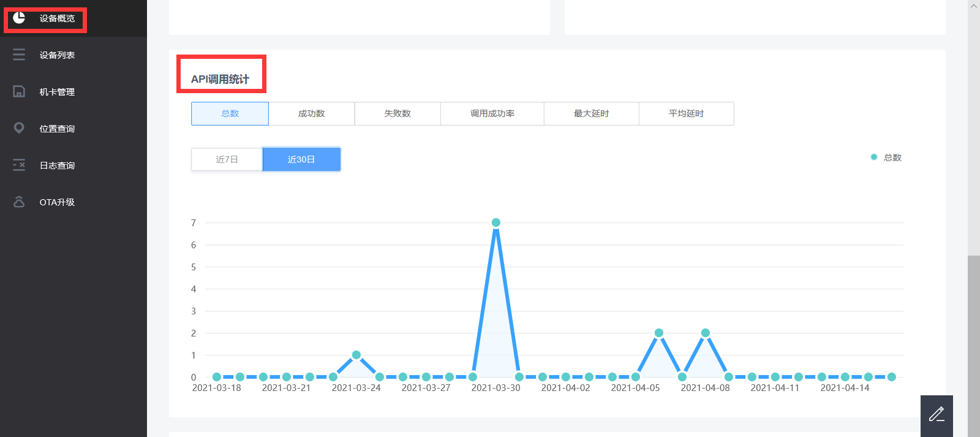
Task: Show the 调用成功率 tab
Action: point(492,113)
